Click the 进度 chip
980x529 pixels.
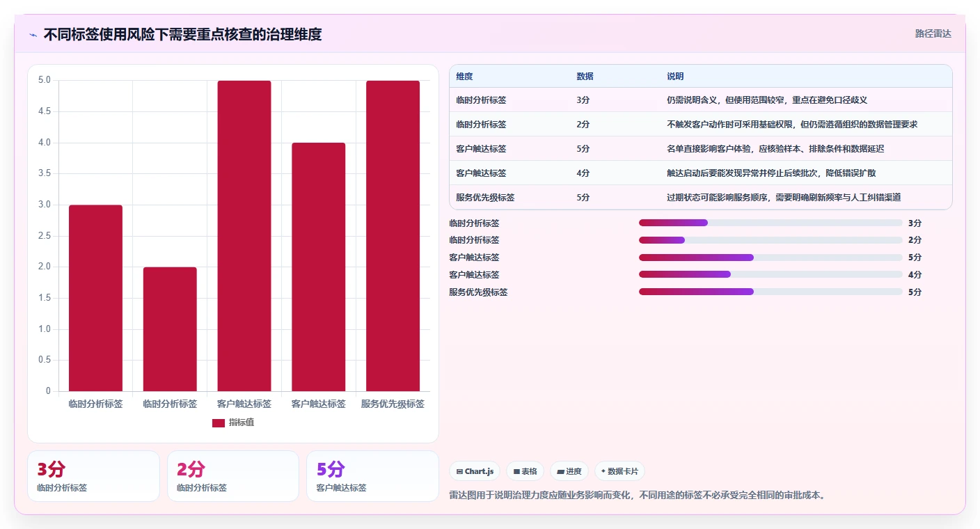click(x=569, y=471)
